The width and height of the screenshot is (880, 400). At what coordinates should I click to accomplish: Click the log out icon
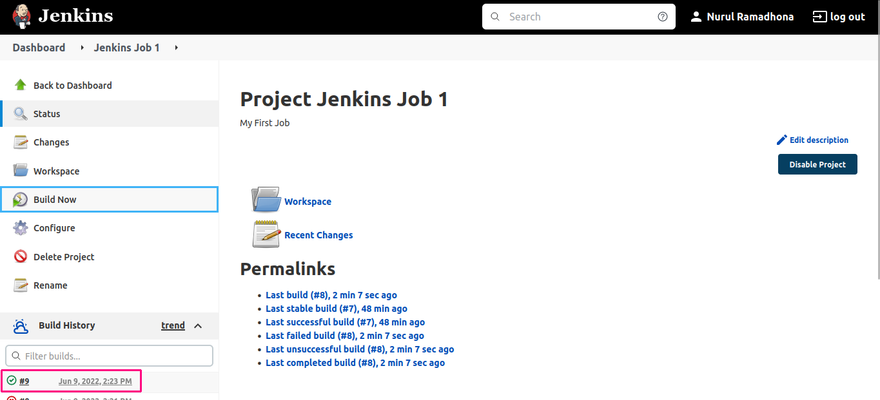coord(820,17)
